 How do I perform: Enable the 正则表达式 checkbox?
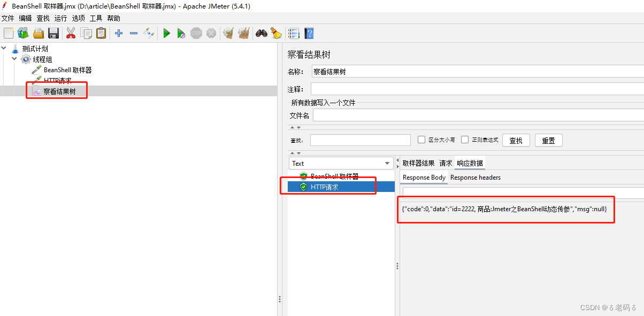[x=465, y=140]
